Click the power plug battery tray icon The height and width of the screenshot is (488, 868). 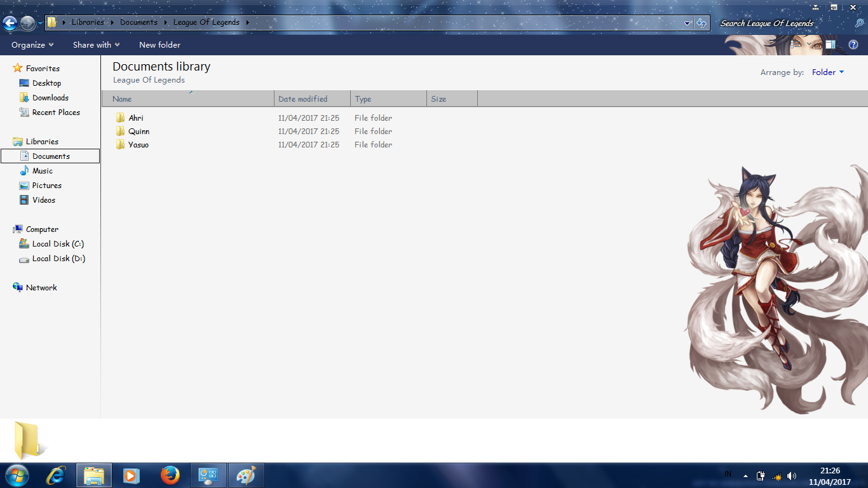coord(761,476)
